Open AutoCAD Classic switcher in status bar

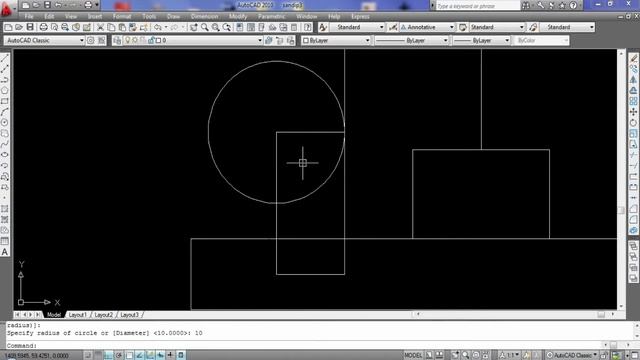pos(571,356)
